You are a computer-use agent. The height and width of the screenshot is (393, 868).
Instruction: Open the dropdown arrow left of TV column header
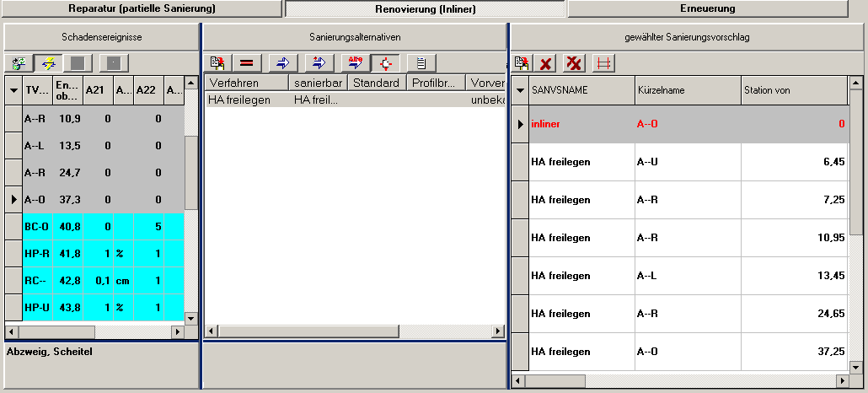click(x=14, y=89)
